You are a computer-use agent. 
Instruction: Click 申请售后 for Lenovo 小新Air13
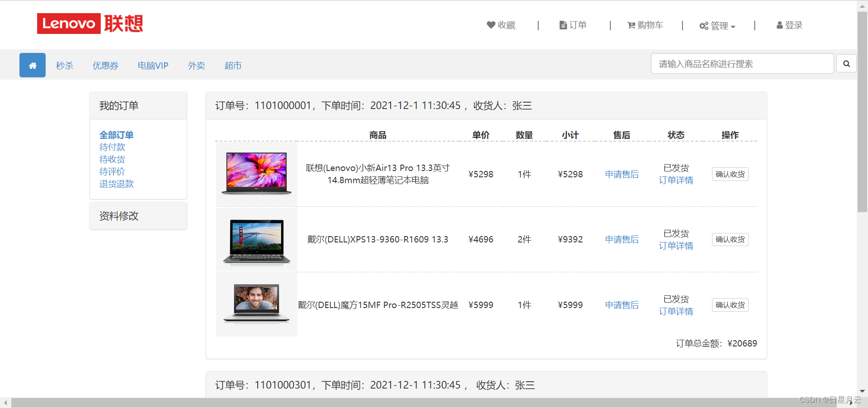(x=622, y=174)
